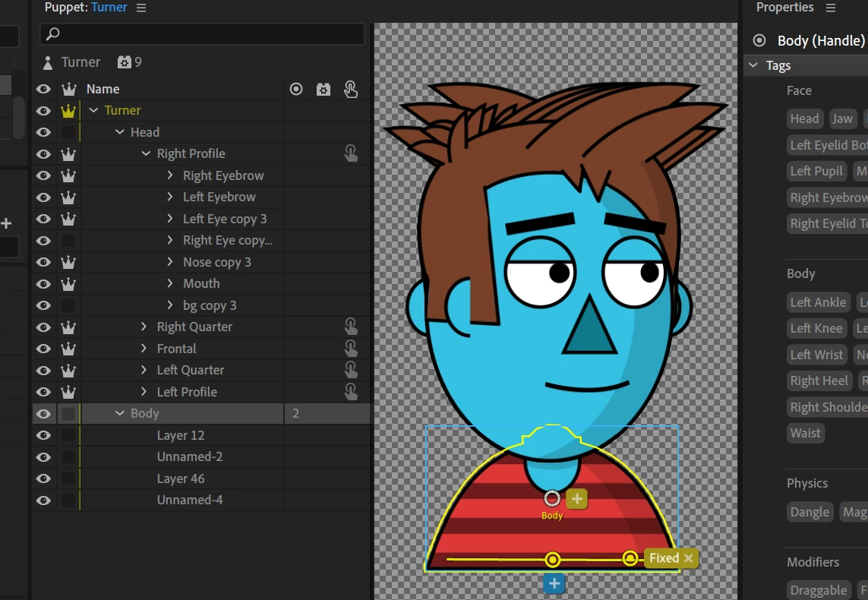Viewport: 868px width, 600px height.
Task: Select stick handle circle beside Fixed tag
Action: point(630,558)
